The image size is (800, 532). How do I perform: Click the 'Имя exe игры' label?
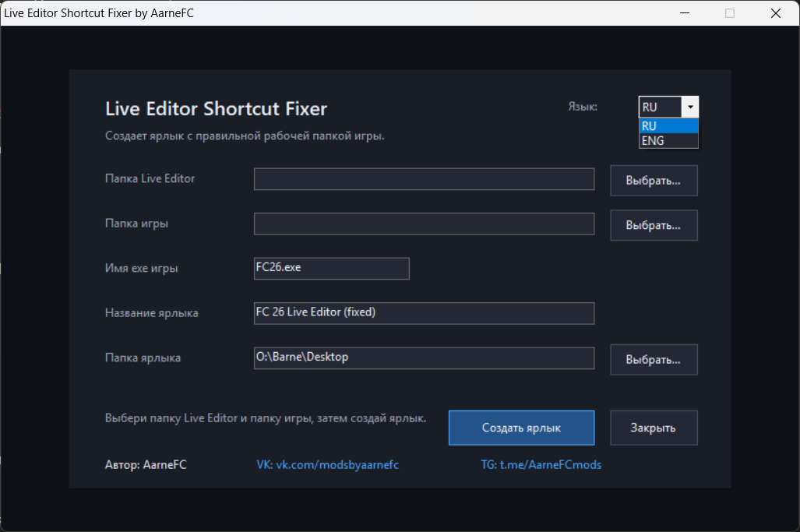[x=141, y=268]
